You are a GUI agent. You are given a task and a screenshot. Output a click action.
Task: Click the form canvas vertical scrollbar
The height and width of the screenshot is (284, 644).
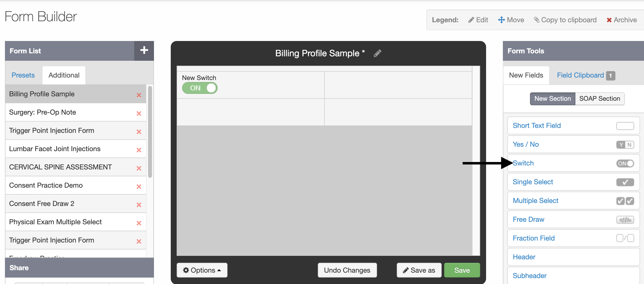[x=476, y=161]
